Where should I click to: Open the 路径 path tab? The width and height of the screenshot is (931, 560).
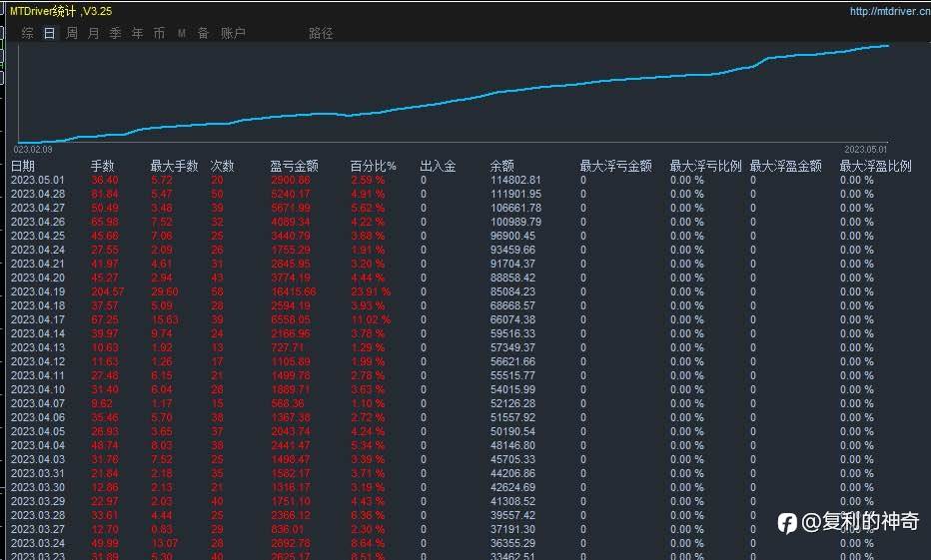coord(321,33)
